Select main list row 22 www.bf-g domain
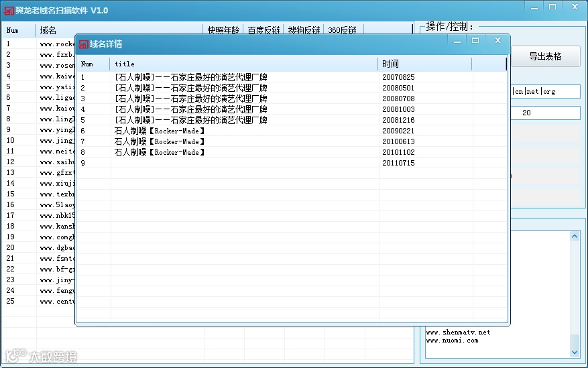 coord(57,269)
